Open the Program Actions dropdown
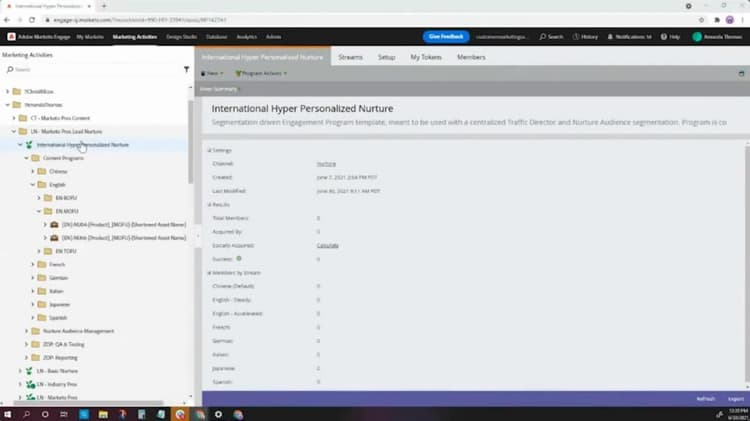 tap(261, 73)
